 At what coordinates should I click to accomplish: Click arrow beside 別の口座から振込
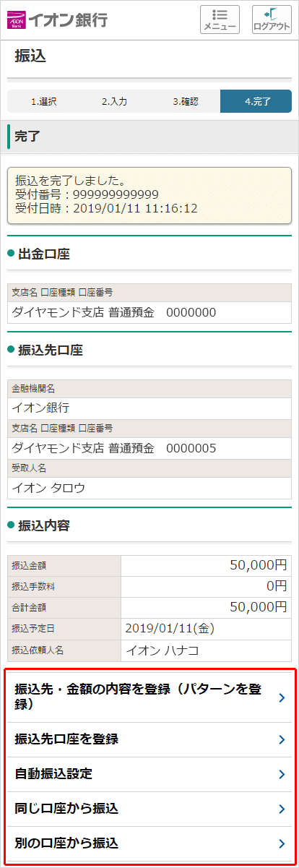282,843
